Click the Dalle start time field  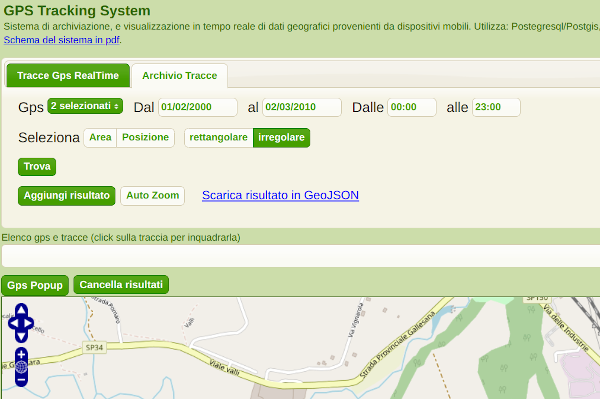tap(412, 107)
